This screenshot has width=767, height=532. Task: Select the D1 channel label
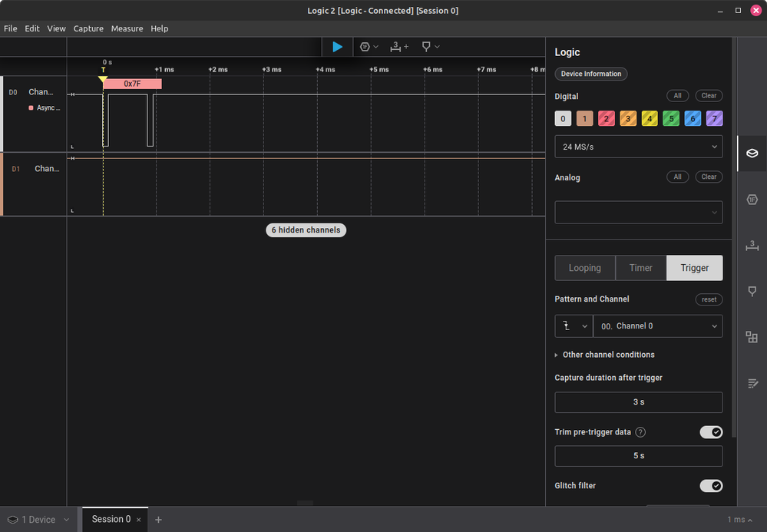click(x=16, y=169)
